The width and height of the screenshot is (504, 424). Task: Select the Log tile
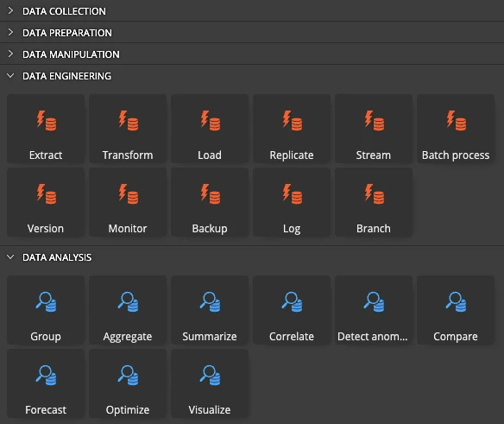pos(292,202)
